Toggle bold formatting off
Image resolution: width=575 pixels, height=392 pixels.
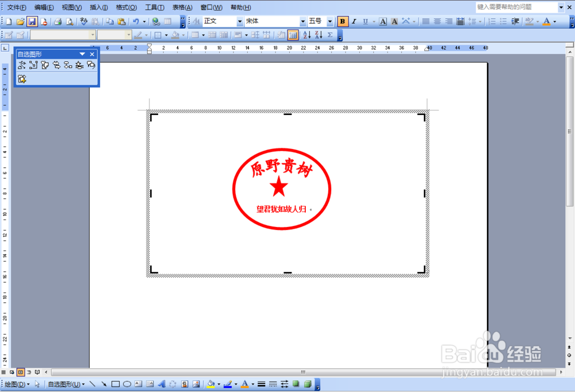(342, 21)
